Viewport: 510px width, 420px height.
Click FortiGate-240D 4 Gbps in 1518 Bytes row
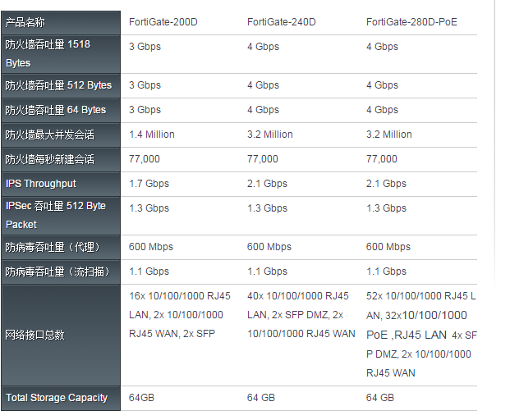tap(263, 47)
